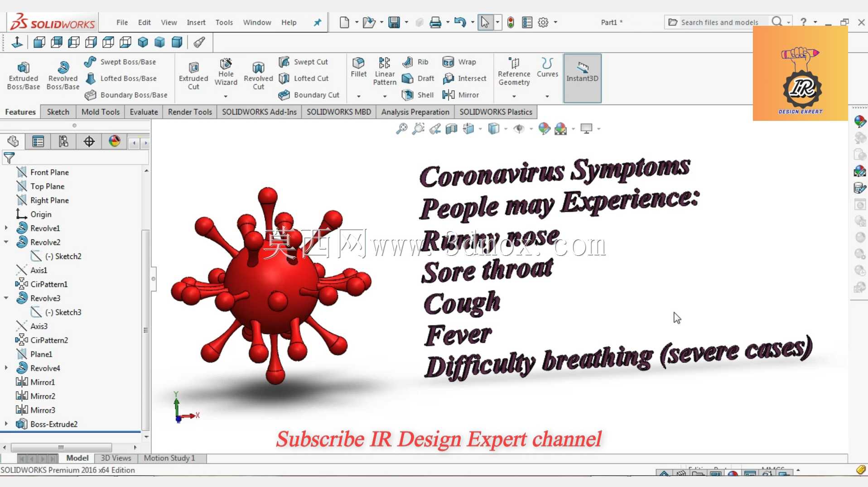This screenshot has height=487, width=868.
Task: Open the Insert menu
Action: (196, 23)
